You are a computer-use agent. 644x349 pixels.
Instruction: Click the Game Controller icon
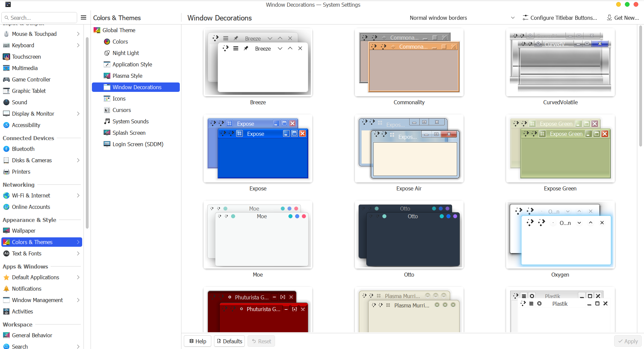6,79
